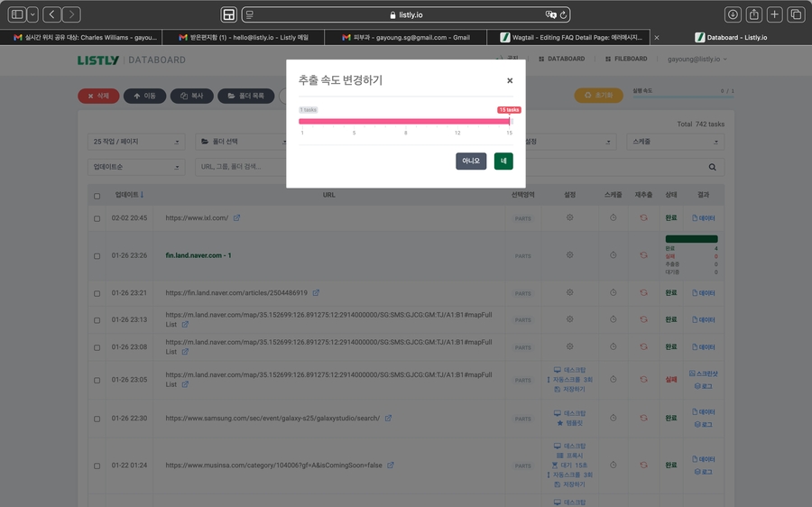The height and width of the screenshot is (507, 812).
Task: Open the 업데이트순 sort dropdown
Action: click(x=136, y=167)
